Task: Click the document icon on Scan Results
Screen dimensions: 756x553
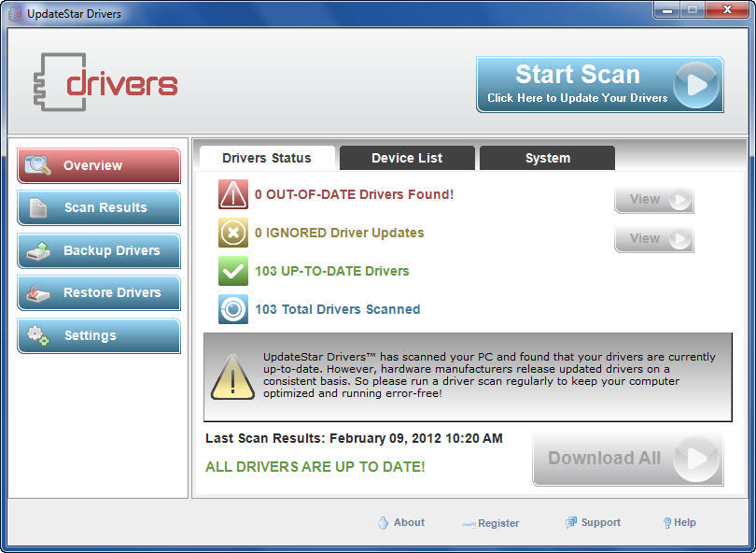Action: 38,207
